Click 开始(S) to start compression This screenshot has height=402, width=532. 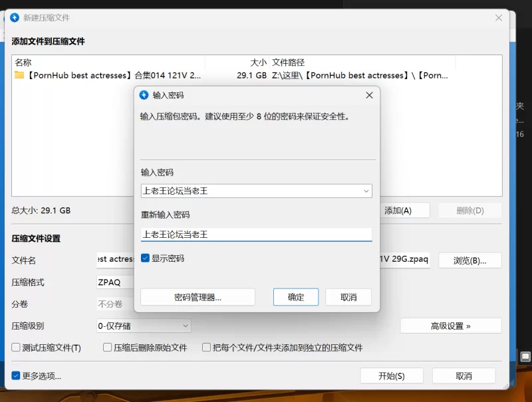[x=392, y=376]
